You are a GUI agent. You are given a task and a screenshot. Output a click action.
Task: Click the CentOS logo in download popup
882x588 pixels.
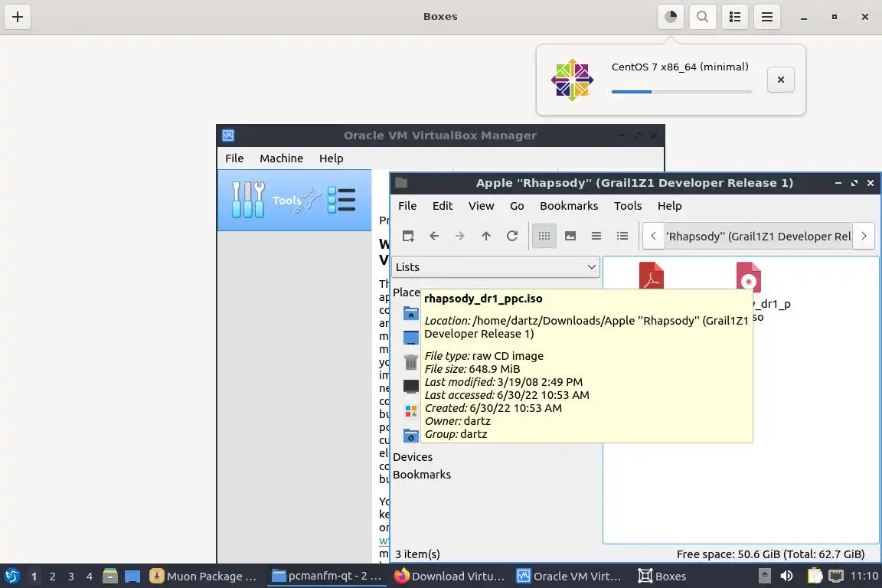coord(572,80)
